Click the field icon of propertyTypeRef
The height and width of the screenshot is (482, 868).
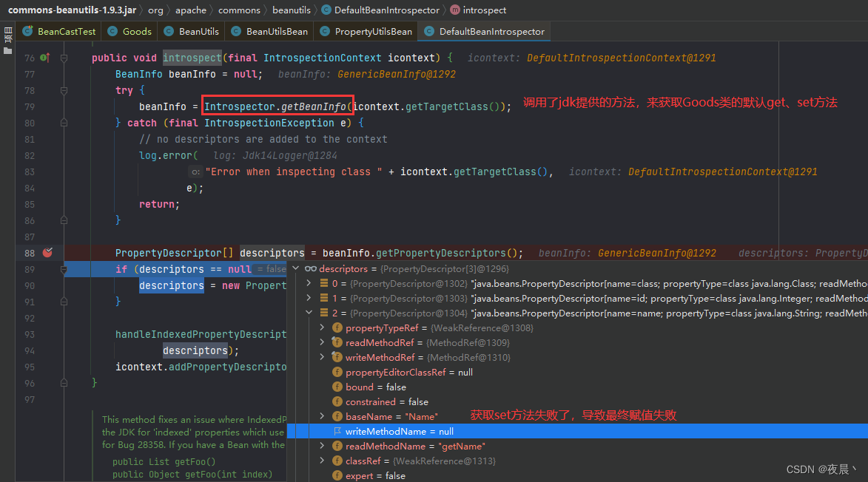click(x=337, y=327)
